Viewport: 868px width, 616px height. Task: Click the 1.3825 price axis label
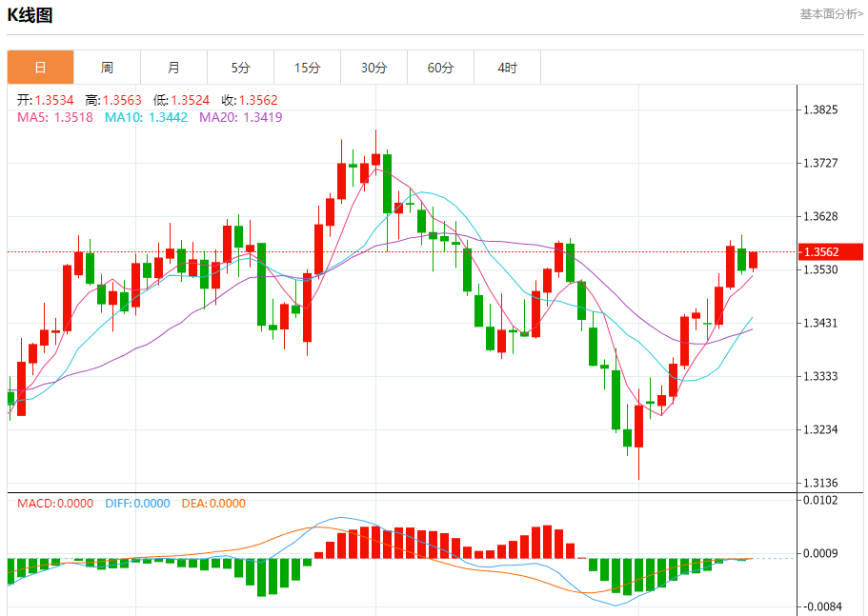(x=821, y=109)
